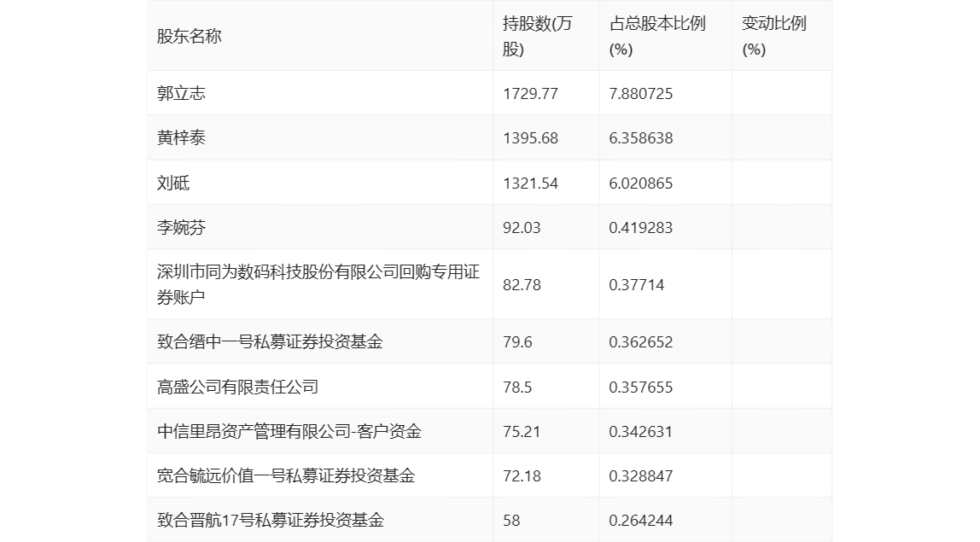Click 致合晋航17号私募证券投资基金 name
The width and height of the screenshot is (980, 542).
tap(271, 520)
